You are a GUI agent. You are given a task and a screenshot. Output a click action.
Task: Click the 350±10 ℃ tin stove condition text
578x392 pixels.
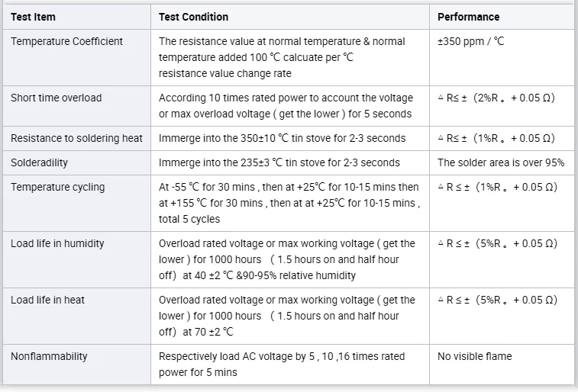[x=282, y=138]
